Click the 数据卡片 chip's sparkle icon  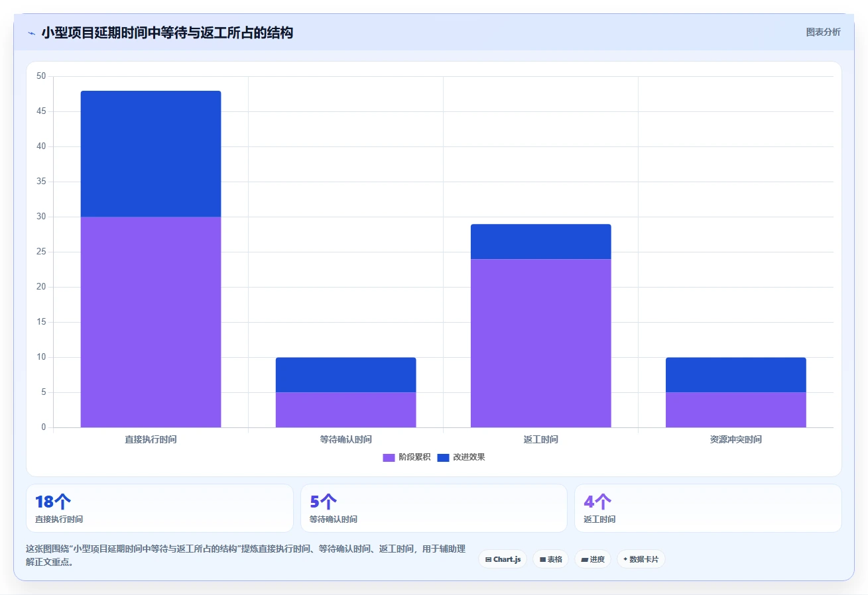point(625,560)
